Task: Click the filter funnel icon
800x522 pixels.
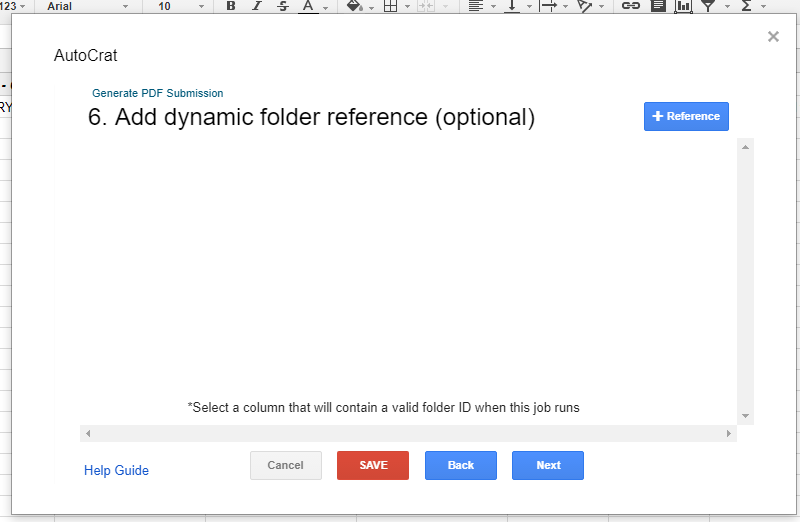Action: tap(708, 6)
